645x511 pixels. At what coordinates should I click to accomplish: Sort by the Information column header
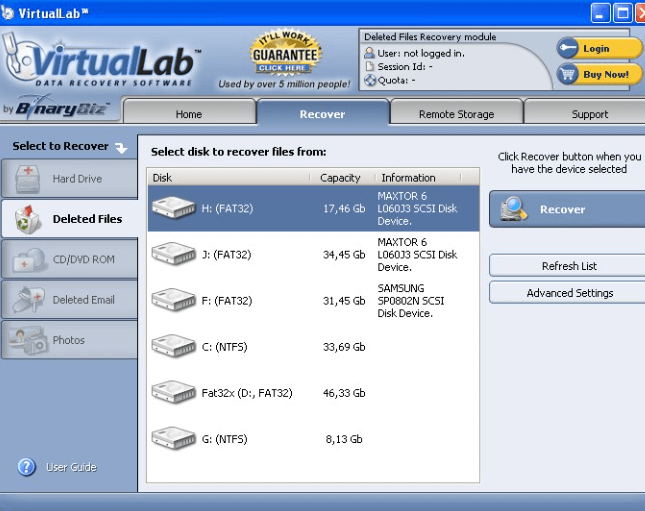click(x=418, y=177)
